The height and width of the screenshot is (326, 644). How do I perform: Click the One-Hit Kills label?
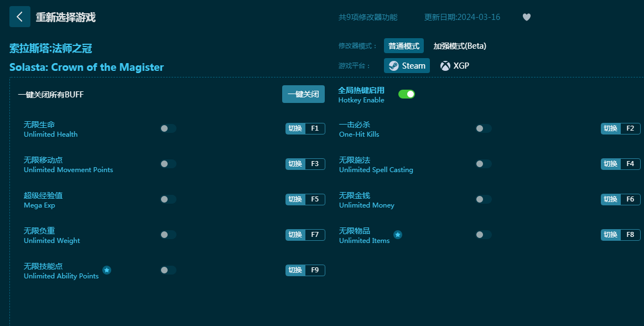pos(359,134)
